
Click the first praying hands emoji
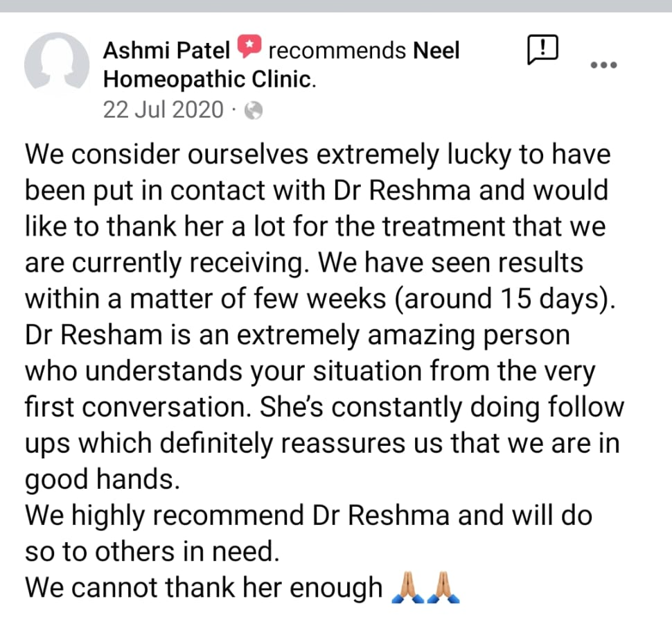[x=406, y=588]
